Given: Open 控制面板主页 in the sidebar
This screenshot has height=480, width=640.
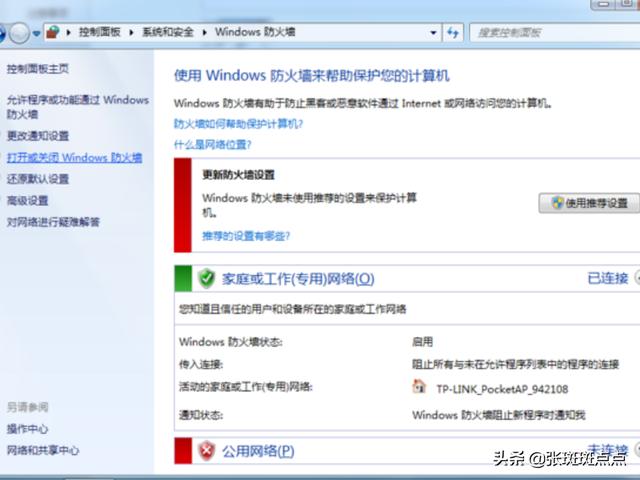Looking at the screenshot, I should coord(38,69).
